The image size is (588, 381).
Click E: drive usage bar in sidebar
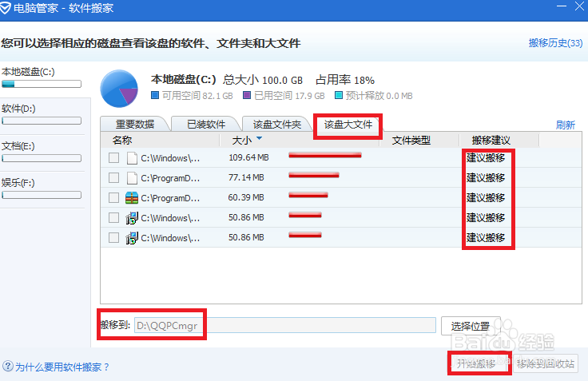(x=42, y=158)
